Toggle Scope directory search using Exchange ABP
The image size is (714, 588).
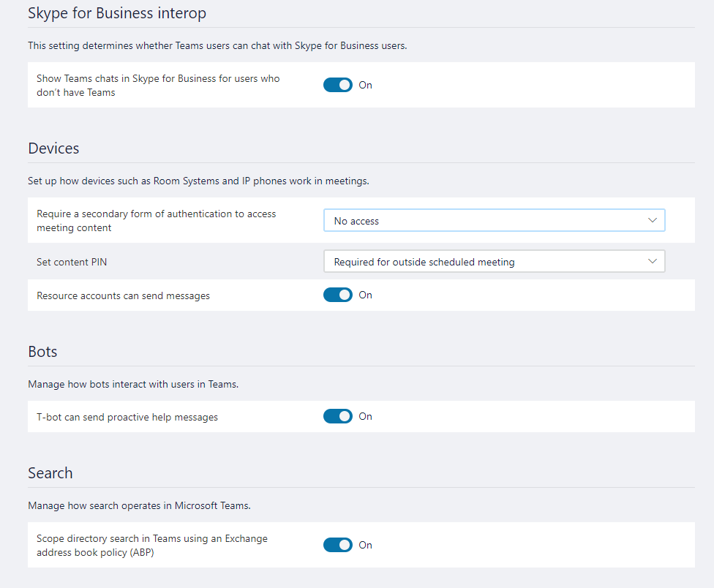[x=338, y=545]
